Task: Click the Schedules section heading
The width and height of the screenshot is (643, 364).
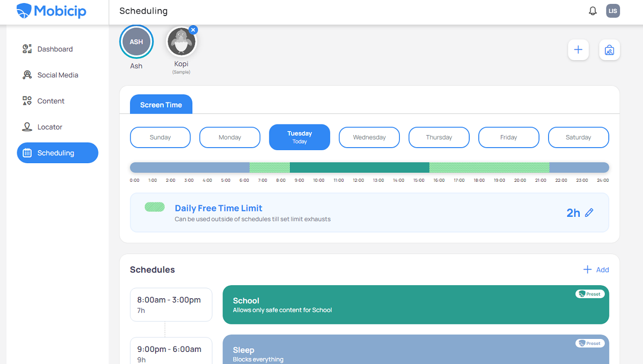Action: 152,270
